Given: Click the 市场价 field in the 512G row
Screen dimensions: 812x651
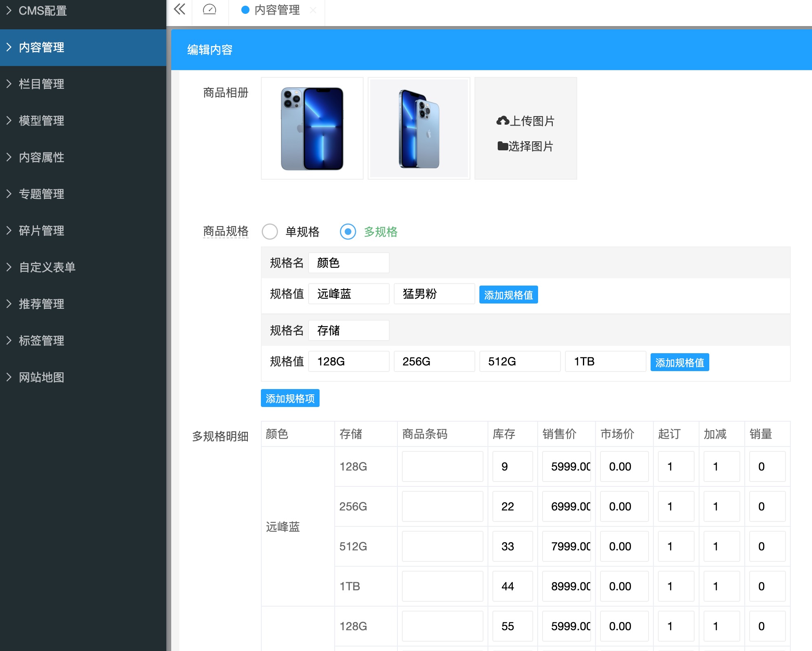Looking at the screenshot, I should pyautogui.click(x=624, y=546).
